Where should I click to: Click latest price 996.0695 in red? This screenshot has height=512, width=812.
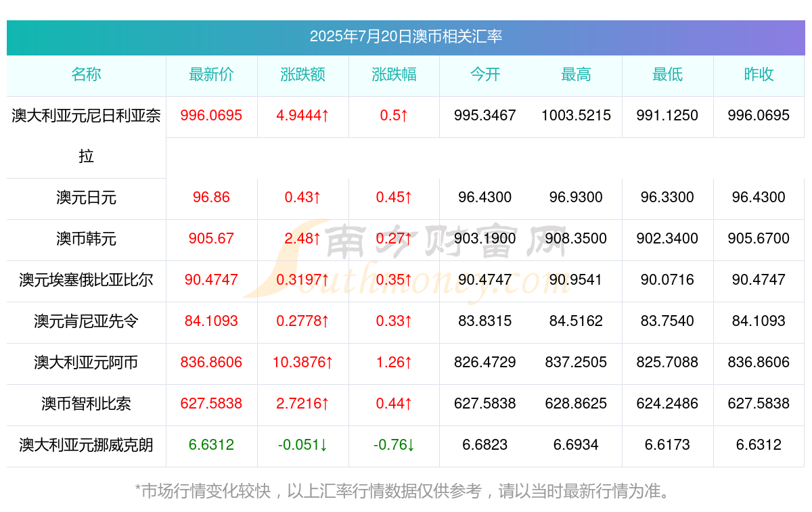click(x=212, y=116)
